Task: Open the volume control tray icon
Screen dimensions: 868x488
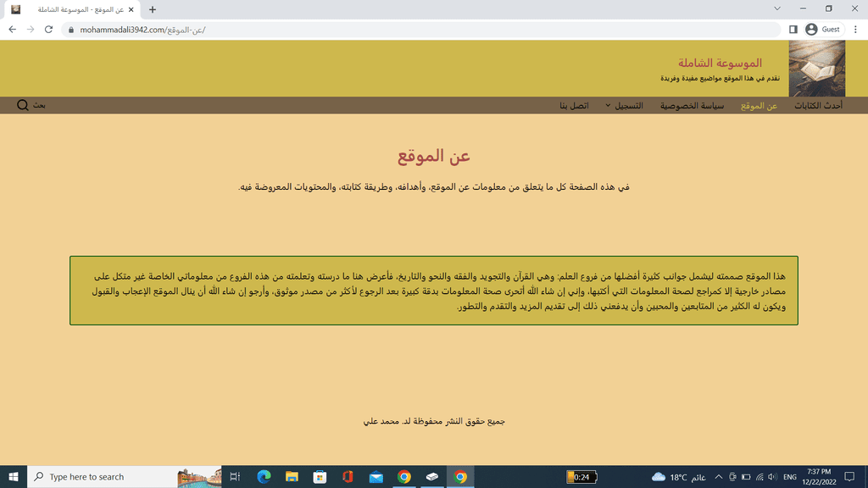Action: pyautogui.click(x=773, y=476)
